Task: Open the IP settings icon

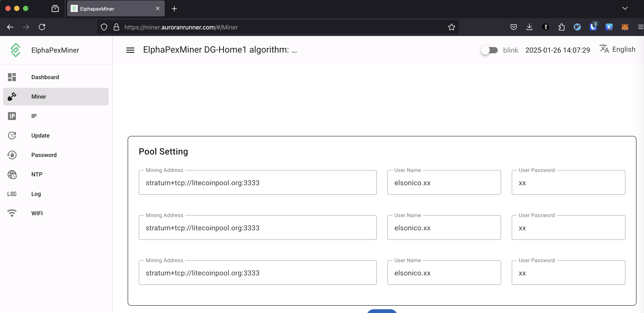Action: pos(12,116)
